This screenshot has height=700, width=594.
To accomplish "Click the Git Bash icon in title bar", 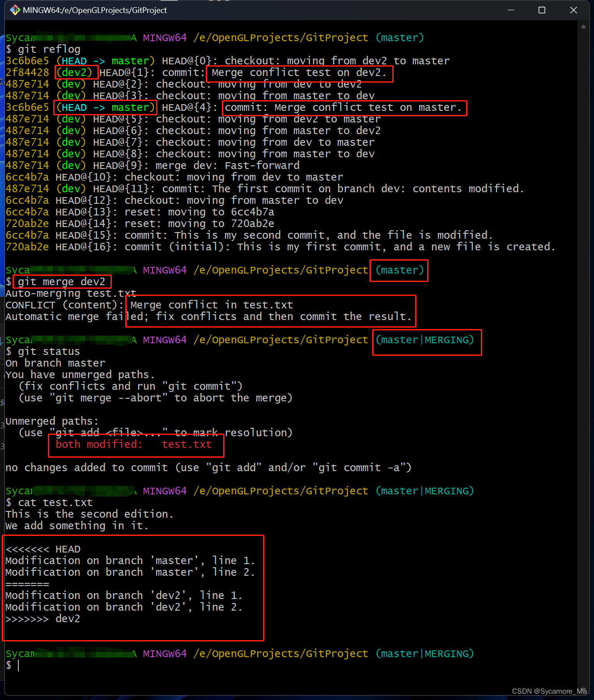I will click(x=15, y=10).
